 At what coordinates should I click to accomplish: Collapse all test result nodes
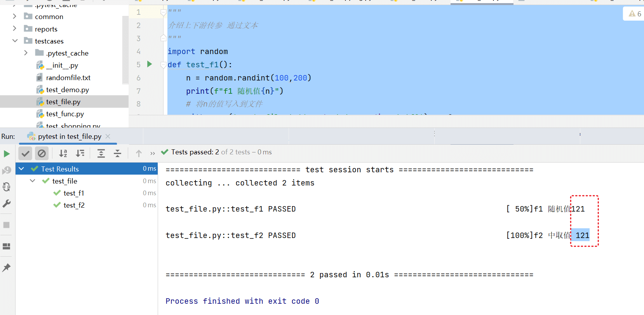[117, 154]
